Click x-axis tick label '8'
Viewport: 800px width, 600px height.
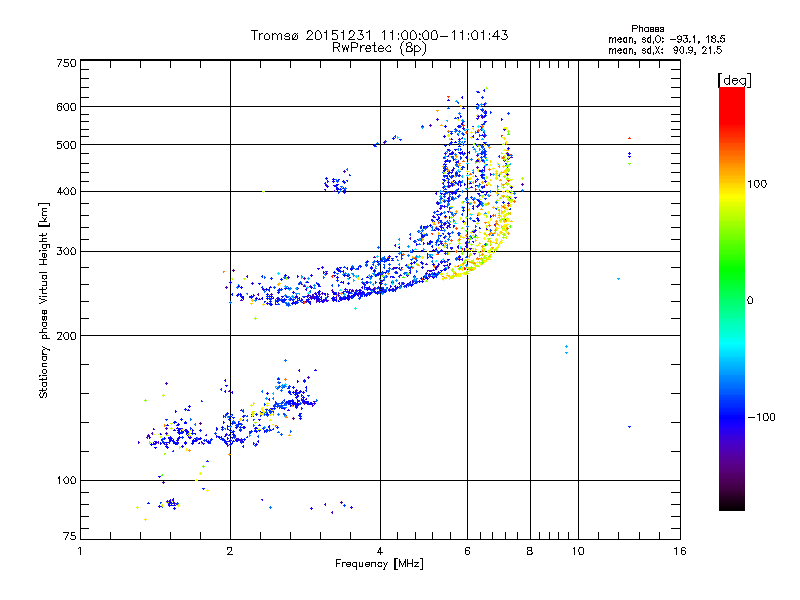(530, 551)
